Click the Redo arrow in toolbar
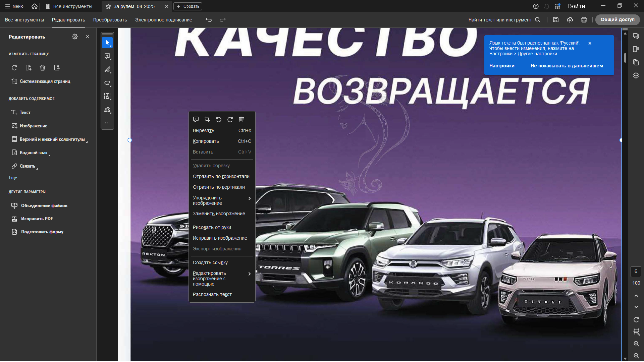The image size is (644, 362). (223, 20)
